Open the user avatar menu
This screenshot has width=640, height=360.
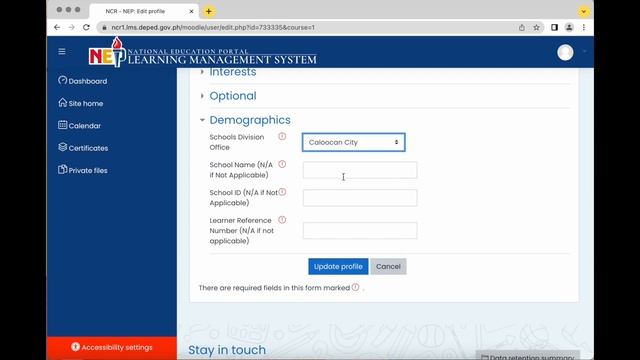coord(565,52)
